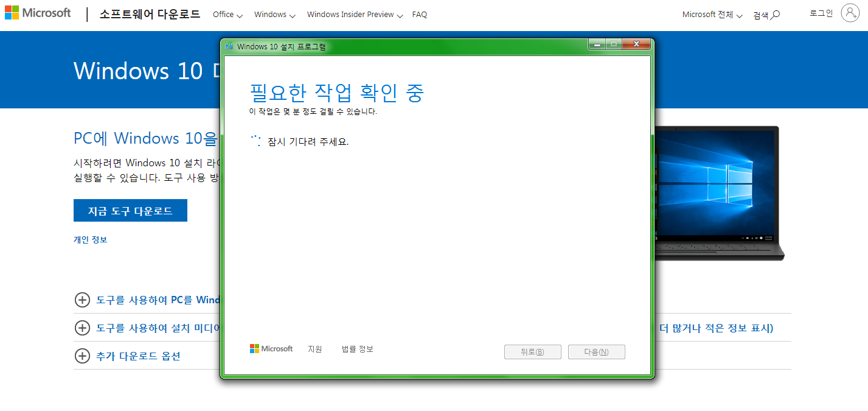
Task: Open the 소프트웨어 다운로드 home link
Action: click(150, 14)
